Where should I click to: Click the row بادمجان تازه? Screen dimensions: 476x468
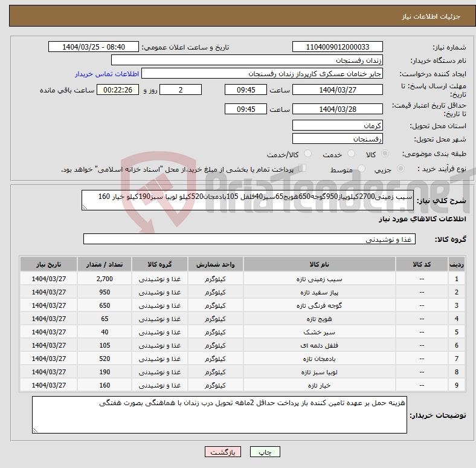click(243, 359)
